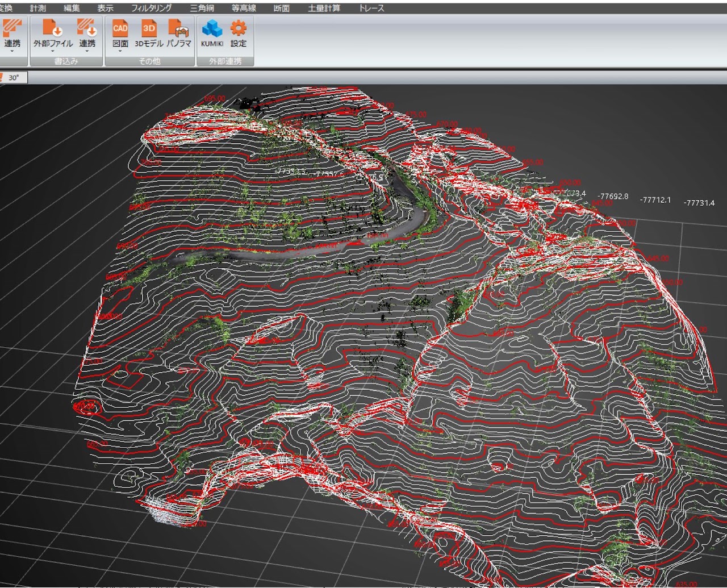727x588 pixels.
Task: Click the パノラマ icon
Action: click(x=178, y=28)
